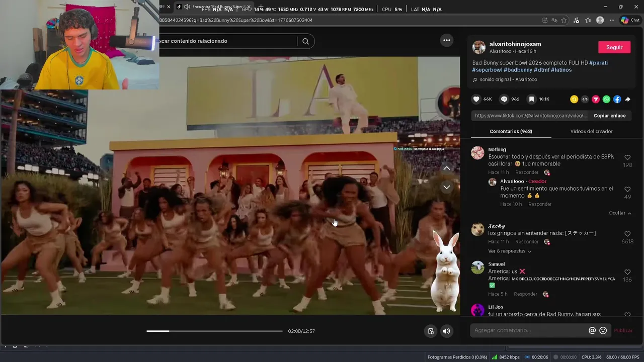The height and width of the screenshot is (362, 644).
Task: Open the #dtmf hashtag
Action: 541,70
